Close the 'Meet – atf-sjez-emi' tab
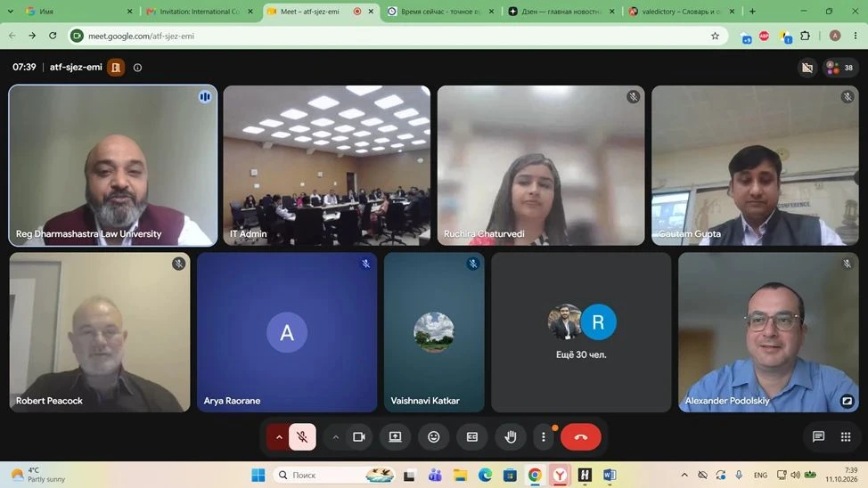Image resolution: width=868 pixels, height=488 pixels. click(371, 11)
